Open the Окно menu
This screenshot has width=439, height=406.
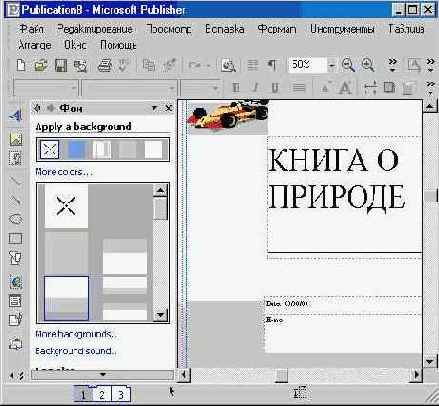point(75,45)
